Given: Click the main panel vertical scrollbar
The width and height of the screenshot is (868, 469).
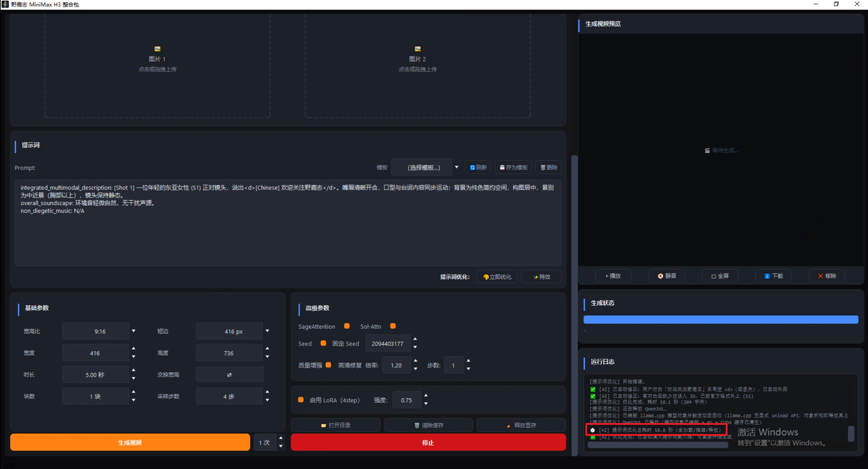Looking at the screenshot, I should point(575,305).
